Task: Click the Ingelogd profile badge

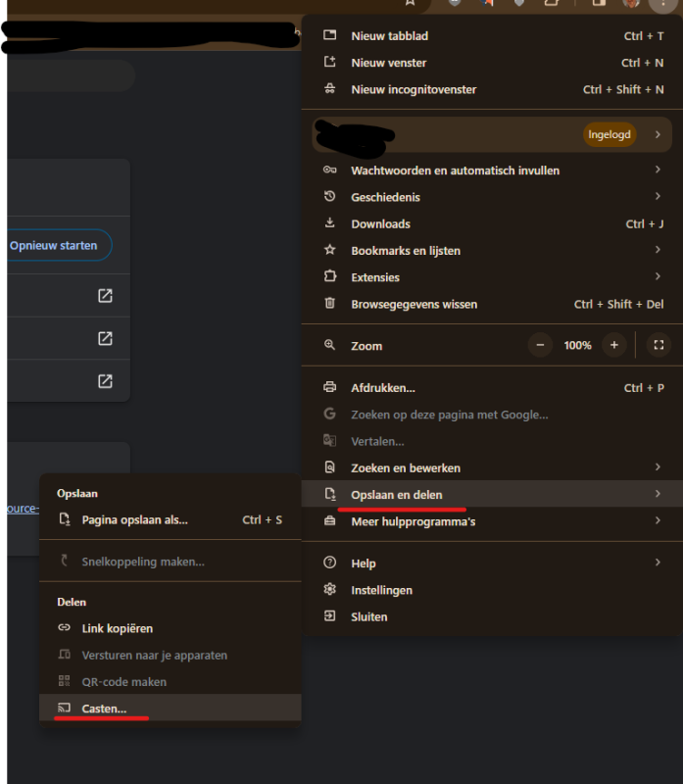Action: pyautogui.click(x=609, y=134)
